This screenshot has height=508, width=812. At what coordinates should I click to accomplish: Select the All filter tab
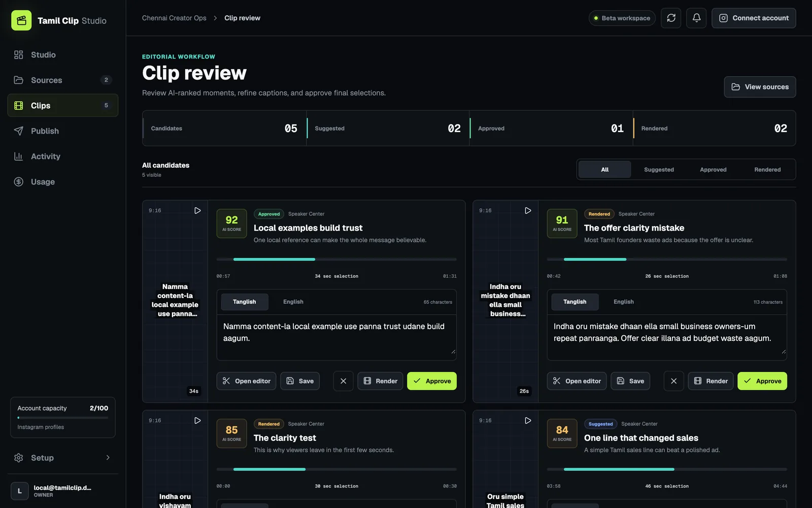[604, 170]
